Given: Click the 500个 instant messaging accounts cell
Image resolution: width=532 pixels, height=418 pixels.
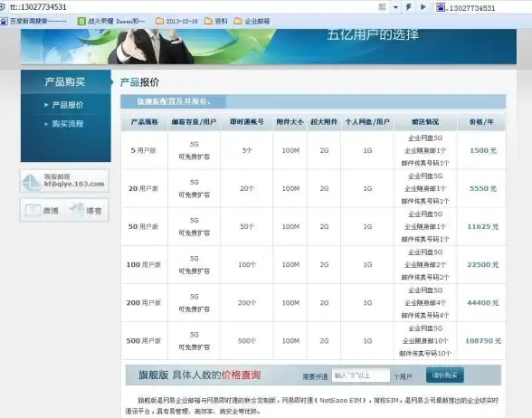Looking at the screenshot, I should (x=247, y=340).
